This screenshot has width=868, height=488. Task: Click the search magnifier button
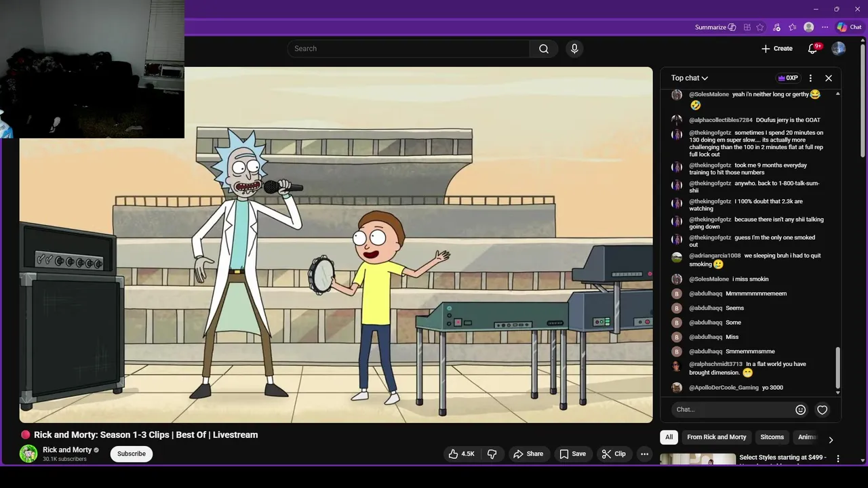tap(544, 49)
